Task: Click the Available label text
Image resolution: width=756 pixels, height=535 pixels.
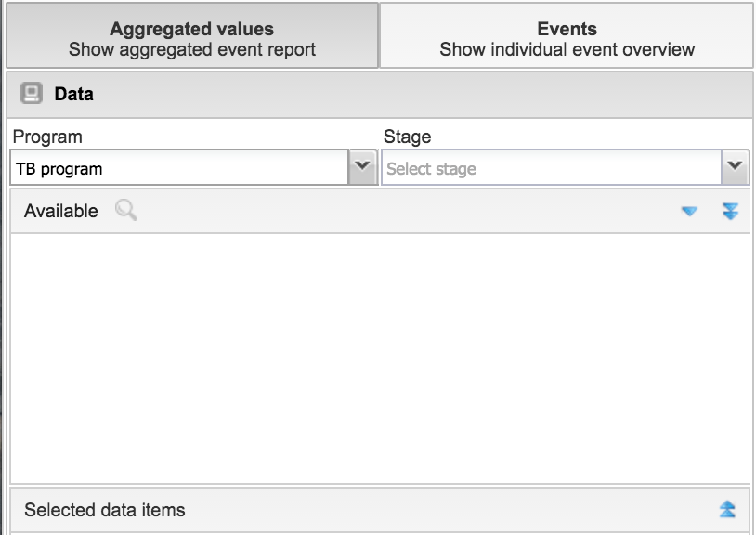Action: [x=60, y=212]
